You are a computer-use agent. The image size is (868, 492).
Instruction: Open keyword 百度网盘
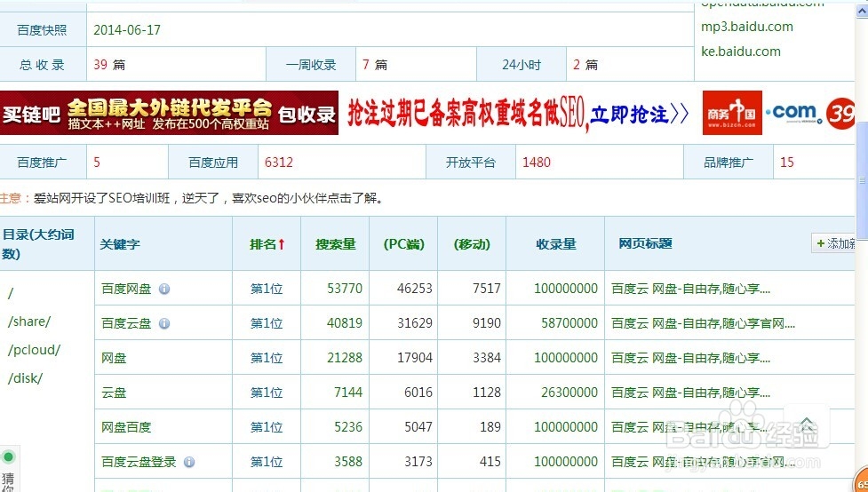[126, 289]
